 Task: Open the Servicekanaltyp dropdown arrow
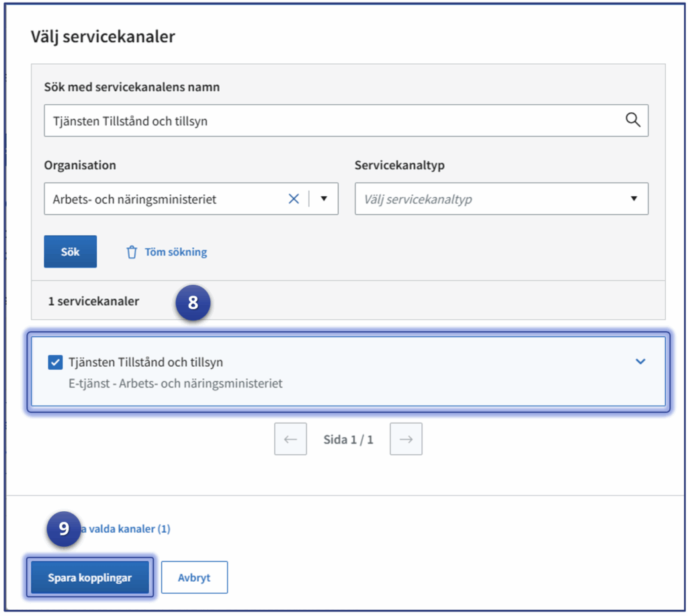point(634,199)
